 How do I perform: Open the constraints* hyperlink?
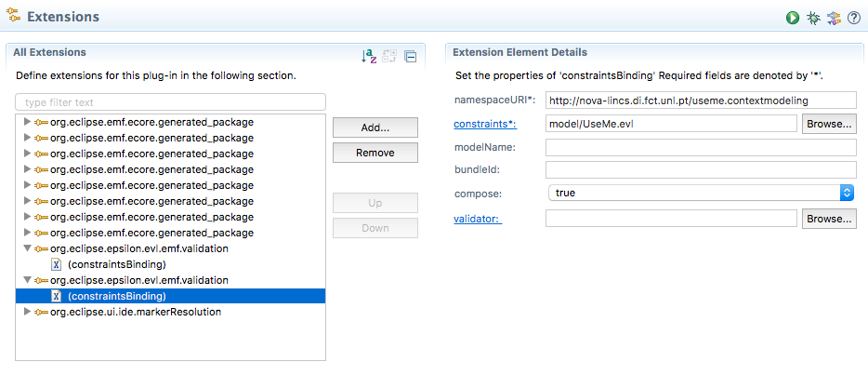pyautogui.click(x=485, y=124)
